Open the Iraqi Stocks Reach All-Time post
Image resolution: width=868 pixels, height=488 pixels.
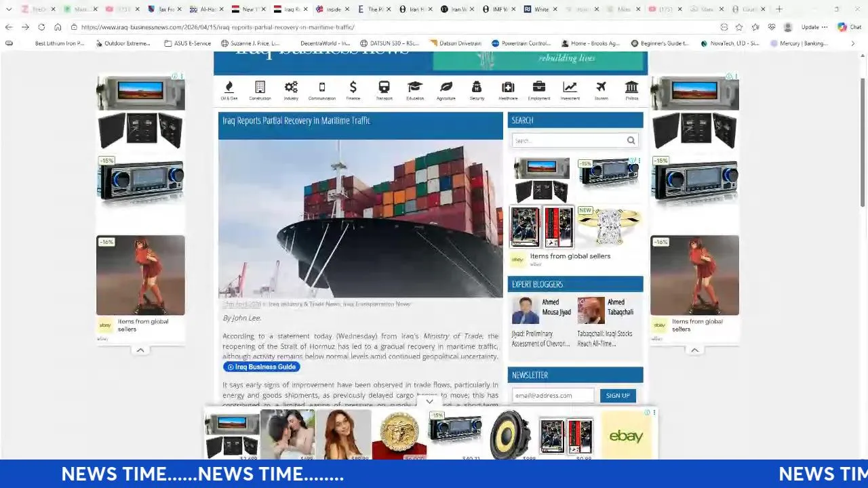pyautogui.click(x=605, y=338)
